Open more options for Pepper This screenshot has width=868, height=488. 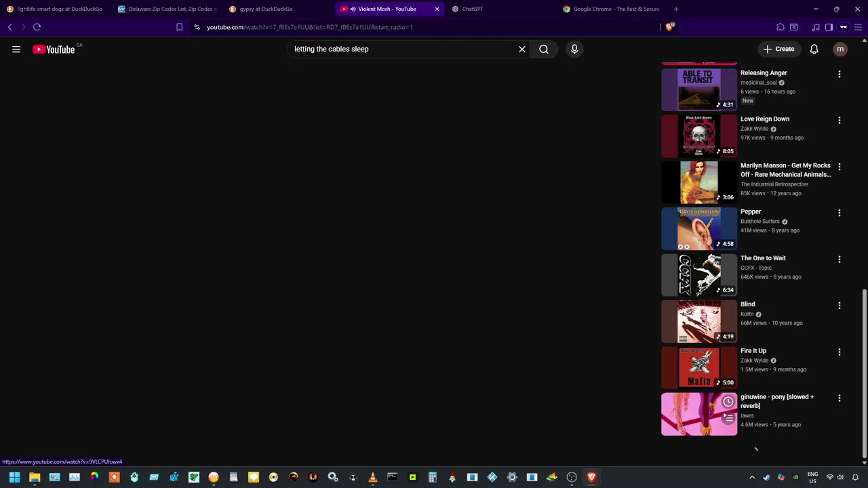(x=840, y=213)
